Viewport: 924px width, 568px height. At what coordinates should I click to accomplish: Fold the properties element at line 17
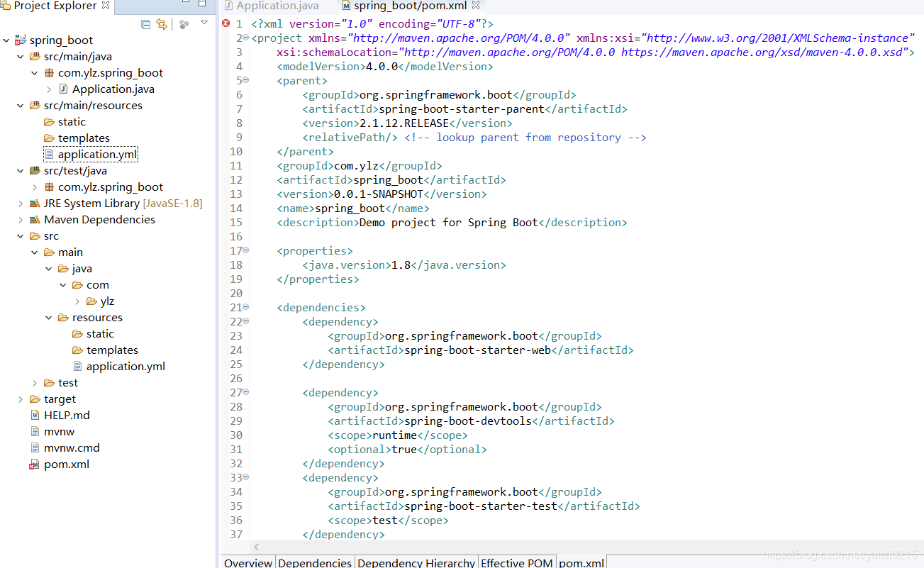pos(246,250)
